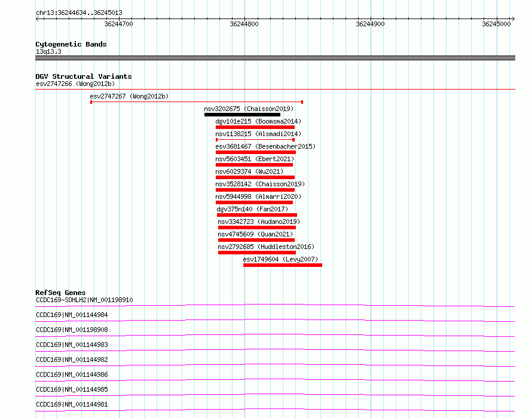Open CCDC169|NM_001198908 gene label
This screenshot has width=532, height=418.
[72, 330]
